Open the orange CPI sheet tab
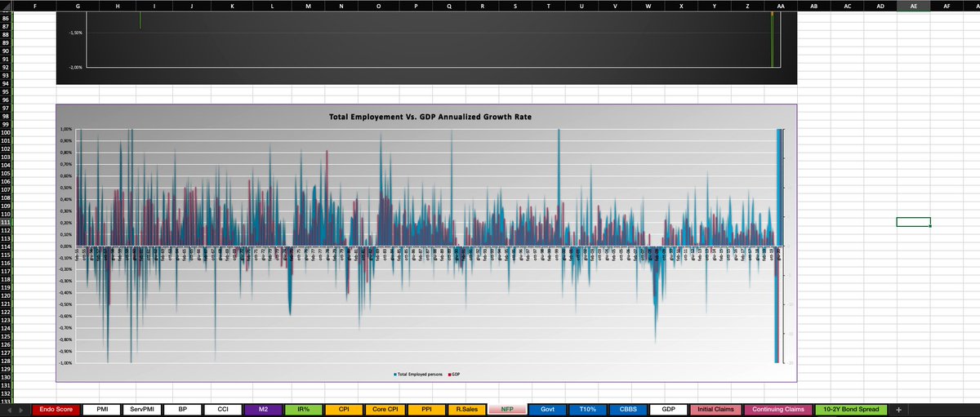Screen dimensions: 980x417 [343, 409]
